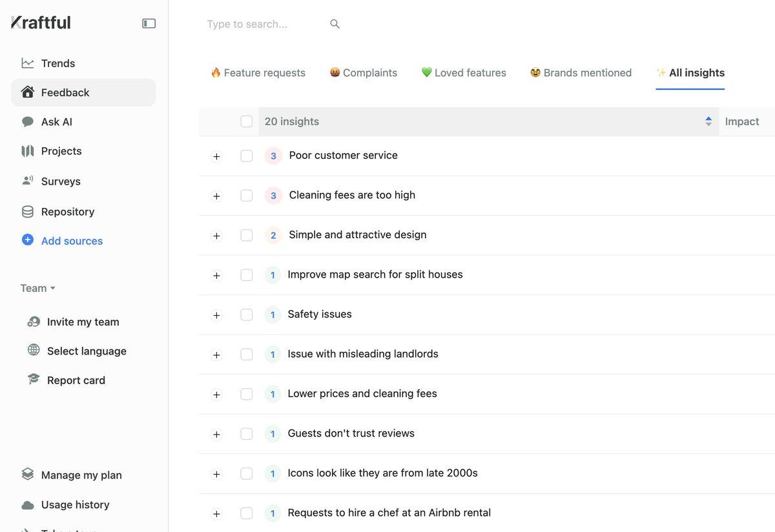Check the select-all insights checkbox
Screen dimensions: 775x532
coord(246,121)
